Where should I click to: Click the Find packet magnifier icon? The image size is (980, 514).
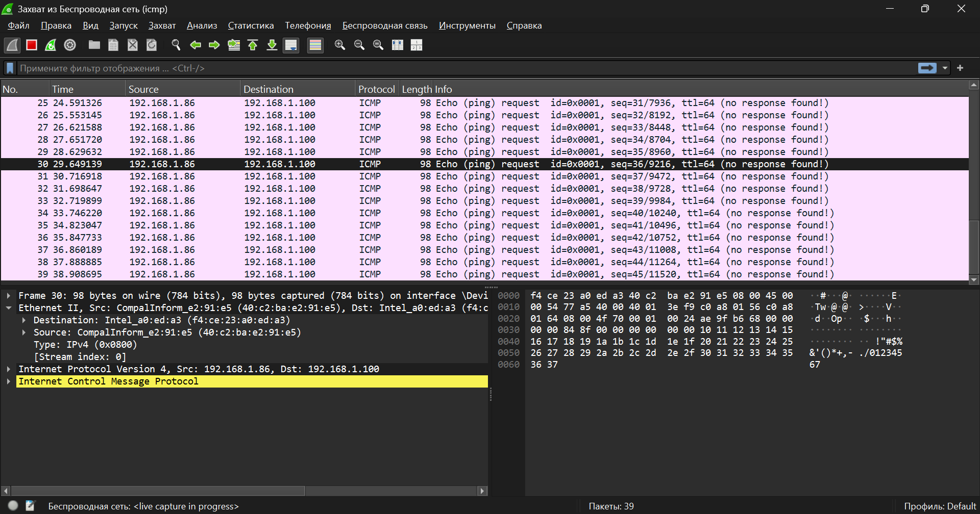176,45
